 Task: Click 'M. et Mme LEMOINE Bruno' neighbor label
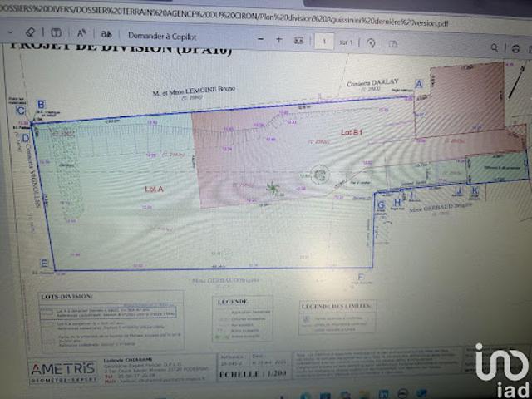(194, 91)
